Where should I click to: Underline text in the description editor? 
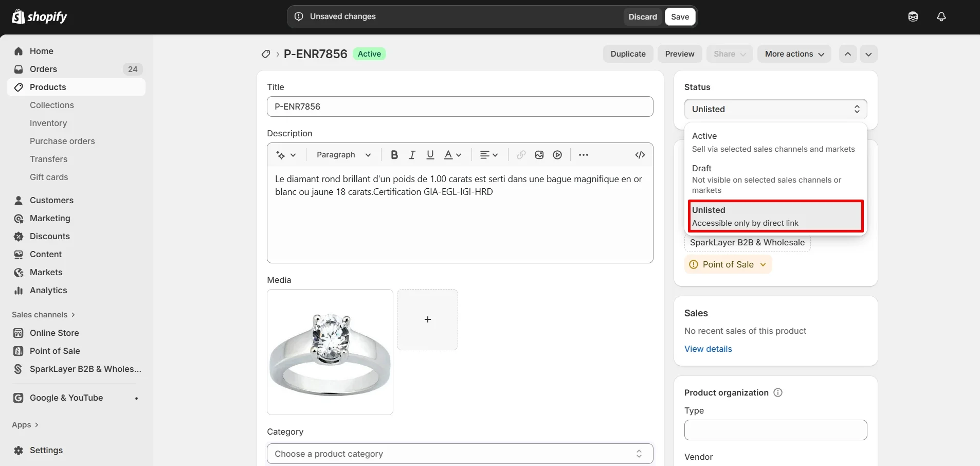(x=430, y=155)
